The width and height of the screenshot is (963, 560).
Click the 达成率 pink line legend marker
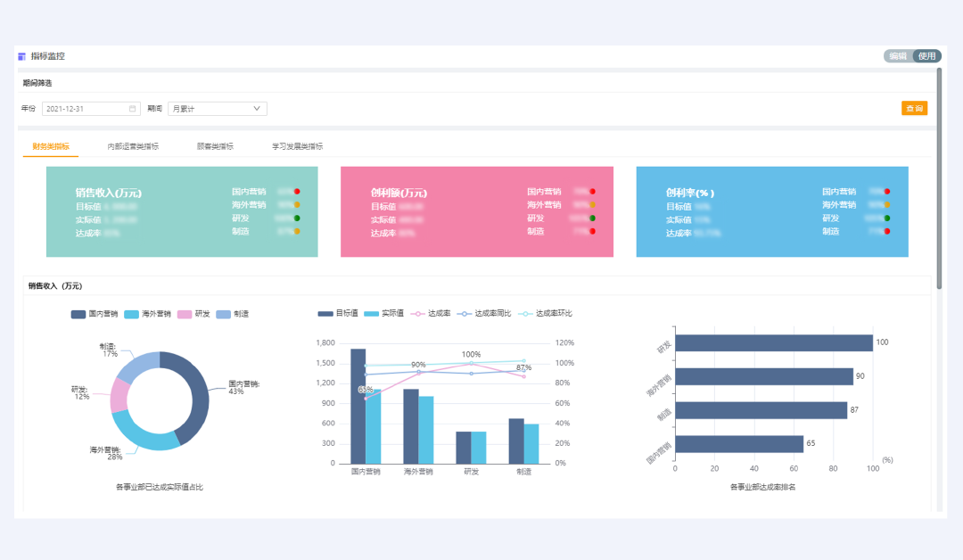point(416,314)
